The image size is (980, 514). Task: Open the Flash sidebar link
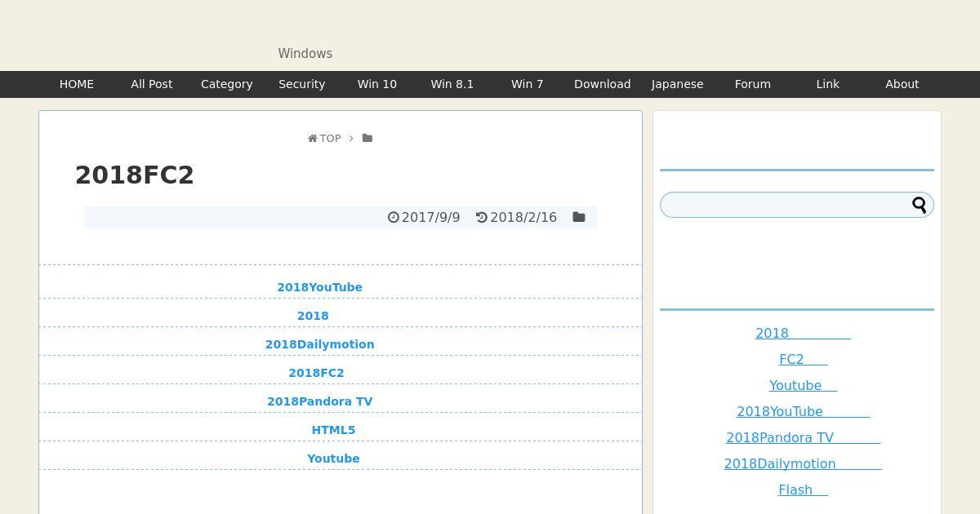803,490
